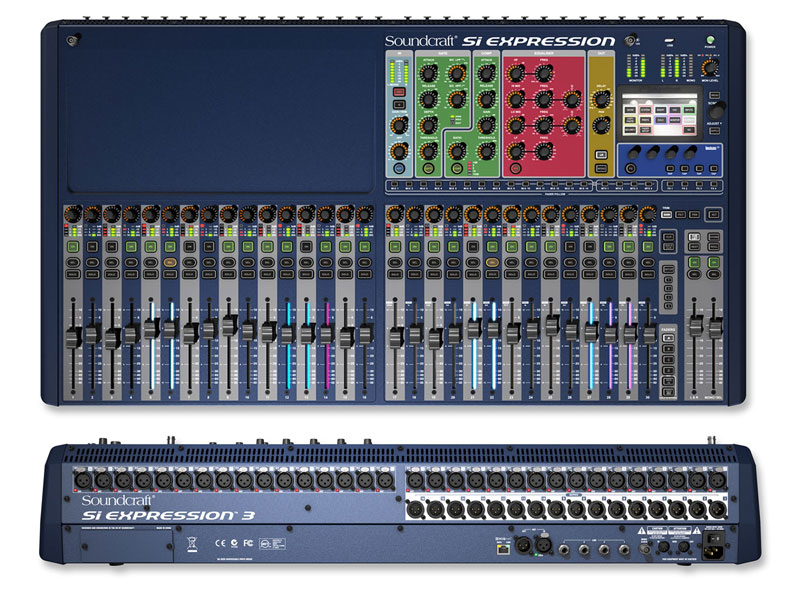
Task: Click the round button in Lexicon FX section
Action: tap(631, 169)
